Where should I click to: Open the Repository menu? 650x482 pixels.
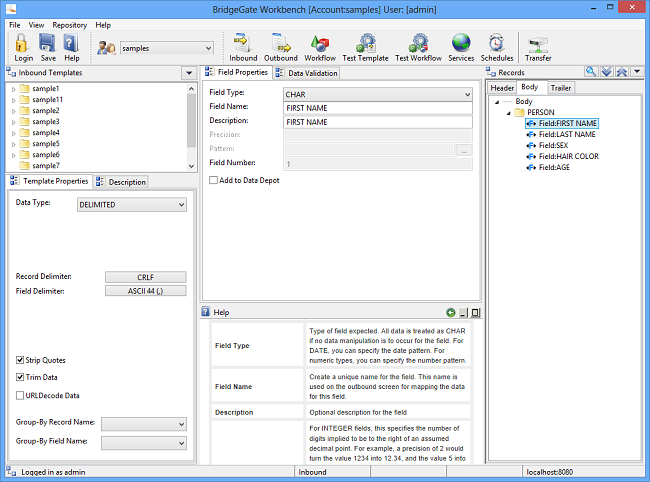point(70,25)
